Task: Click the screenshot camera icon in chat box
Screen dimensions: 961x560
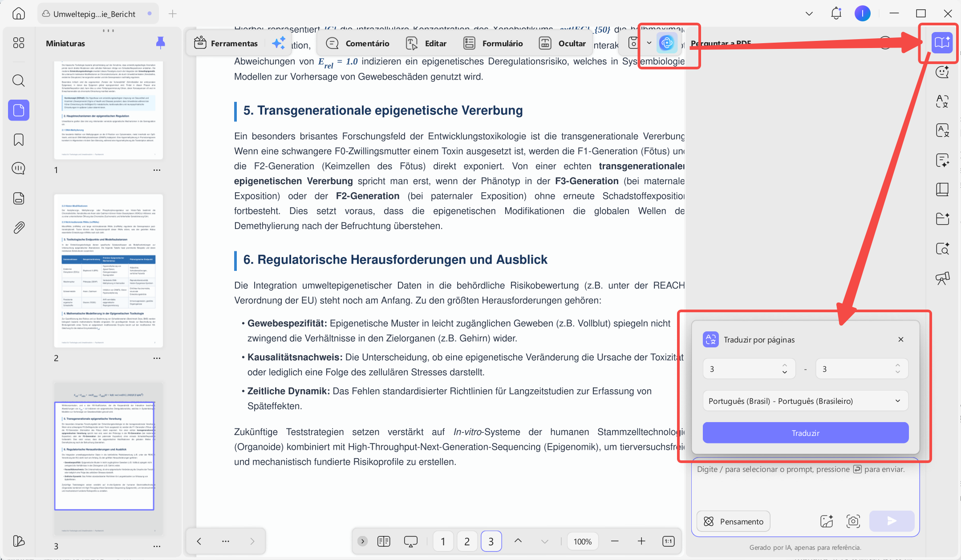Action: coord(853,521)
